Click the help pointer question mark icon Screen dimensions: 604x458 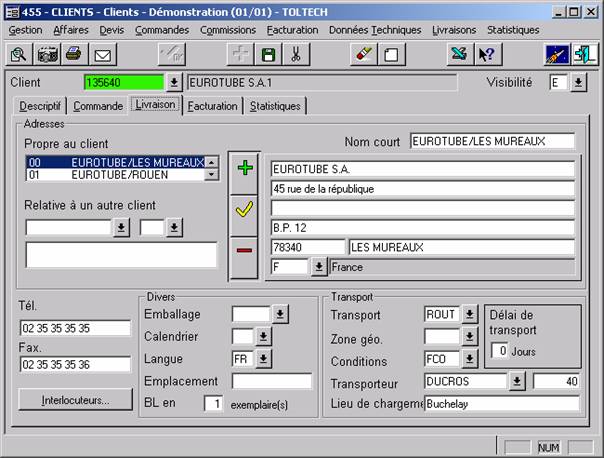tap(488, 54)
